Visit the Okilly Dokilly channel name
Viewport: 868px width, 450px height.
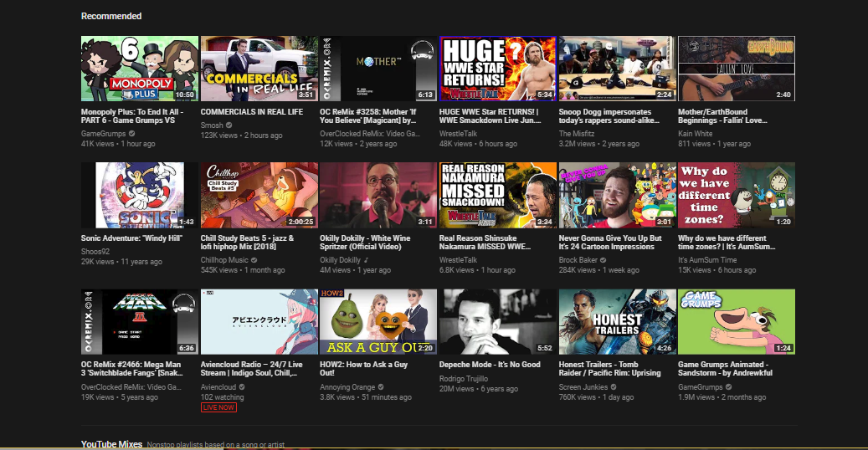[340, 259]
